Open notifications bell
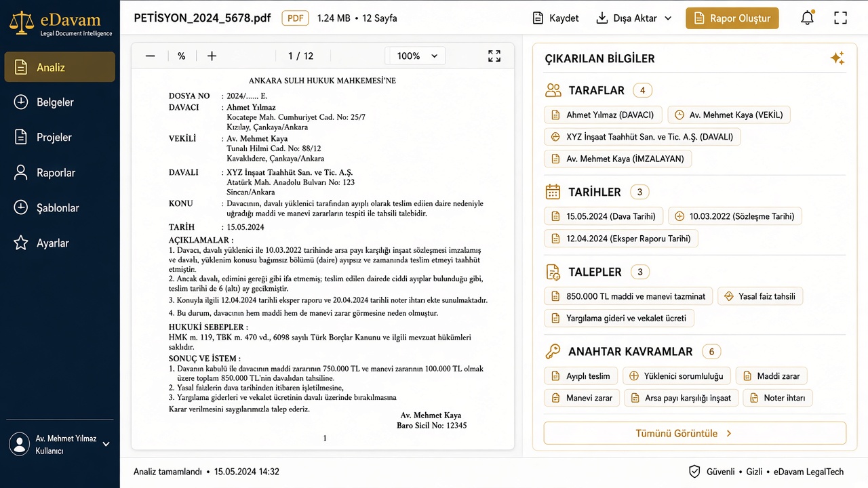This screenshot has width=868, height=488. point(807,18)
